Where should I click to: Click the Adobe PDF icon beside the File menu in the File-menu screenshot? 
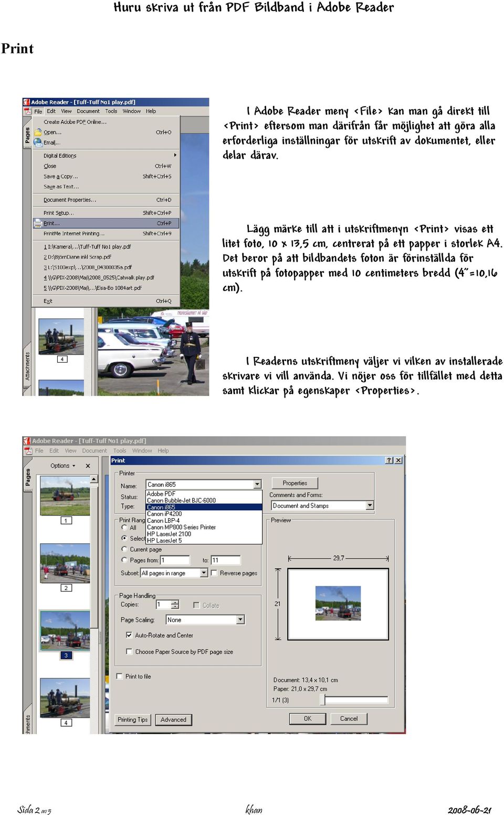tap(27, 111)
